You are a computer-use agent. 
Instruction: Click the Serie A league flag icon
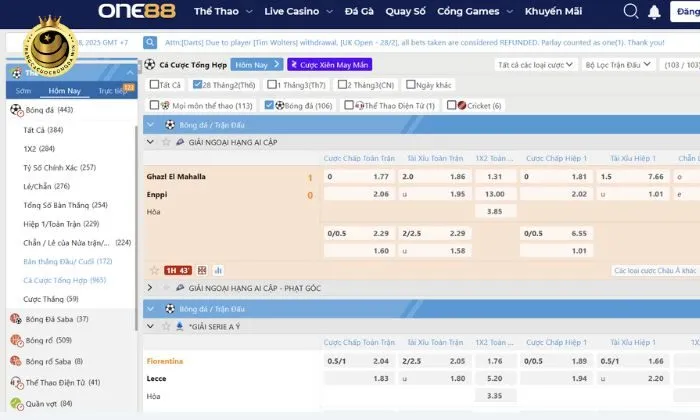click(x=179, y=326)
